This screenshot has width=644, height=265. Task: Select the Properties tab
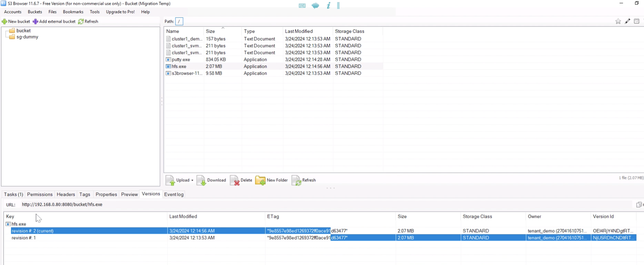tap(106, 194)
